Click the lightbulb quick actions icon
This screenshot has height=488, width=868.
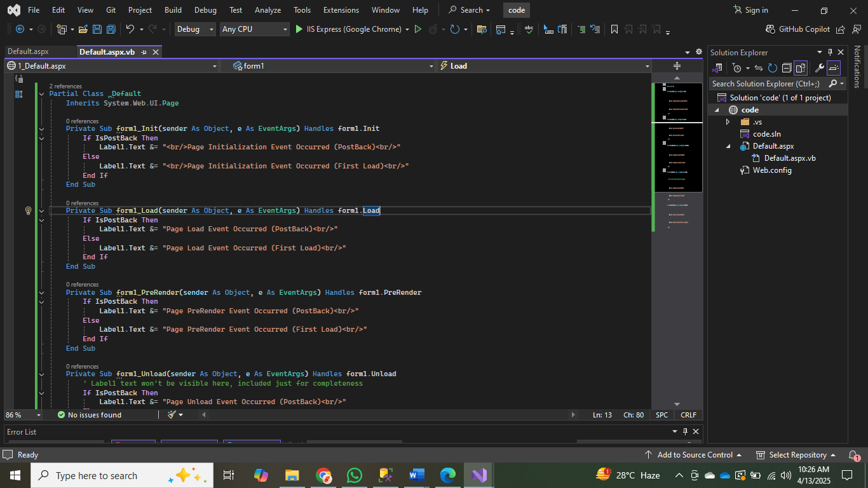tap(28, 211)
